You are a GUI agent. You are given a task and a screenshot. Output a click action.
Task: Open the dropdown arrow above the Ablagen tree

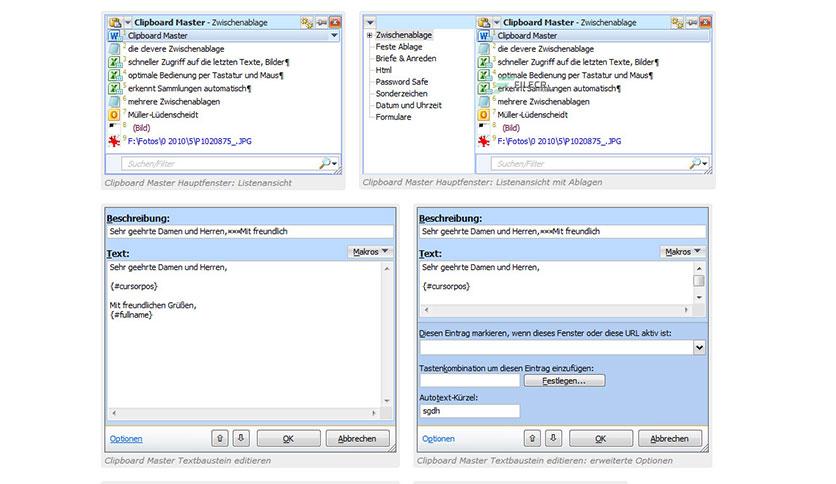click(370, 22)
